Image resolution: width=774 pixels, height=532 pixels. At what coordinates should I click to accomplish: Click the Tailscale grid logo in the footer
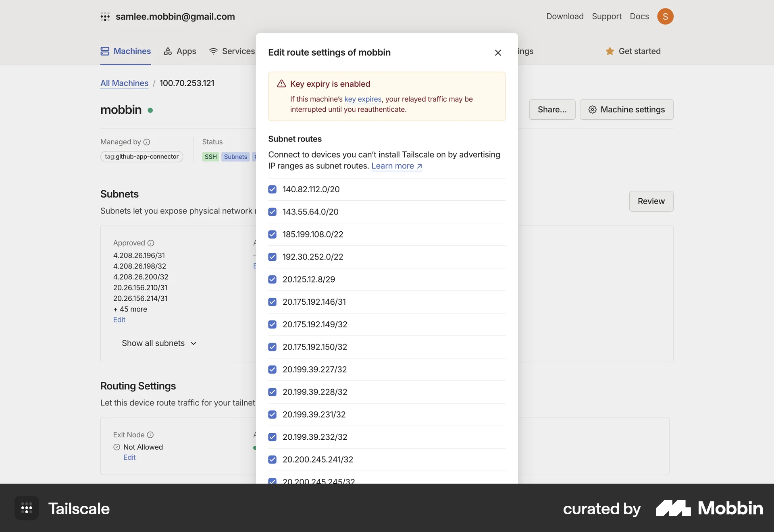click(26, 508)
